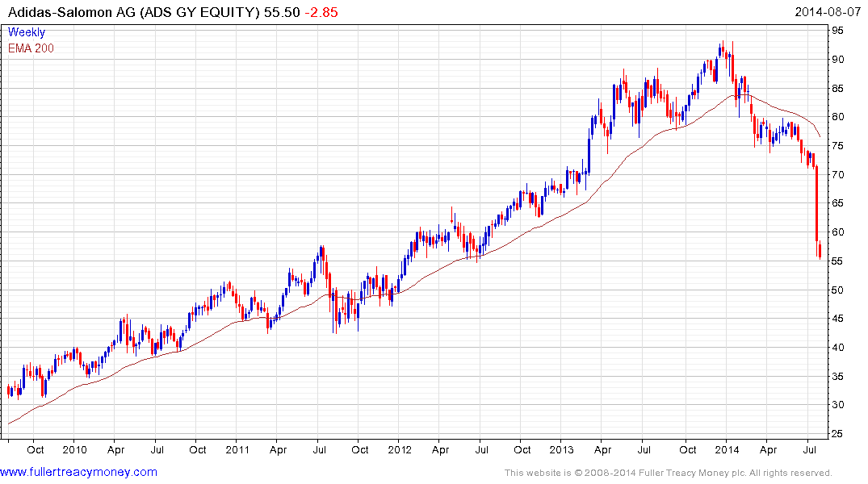Click the 55 price axis label
The height and width of the screenshot is (484, 868).
[837, 261]
